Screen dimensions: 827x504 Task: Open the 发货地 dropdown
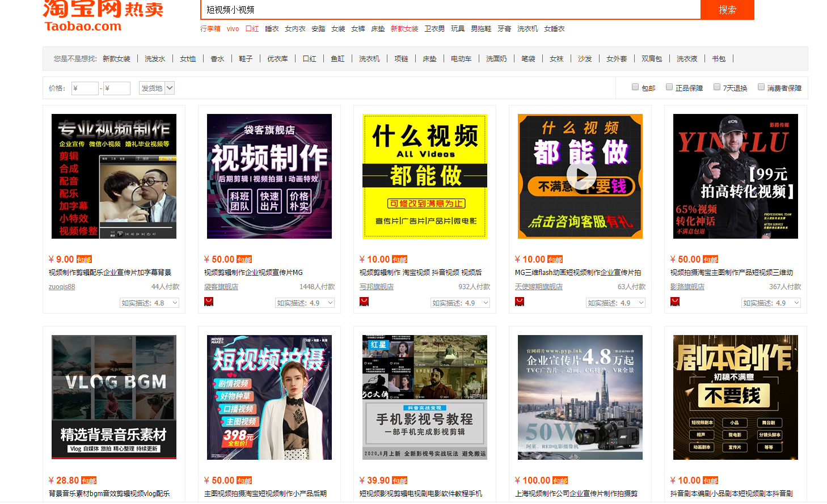(157, 88)
